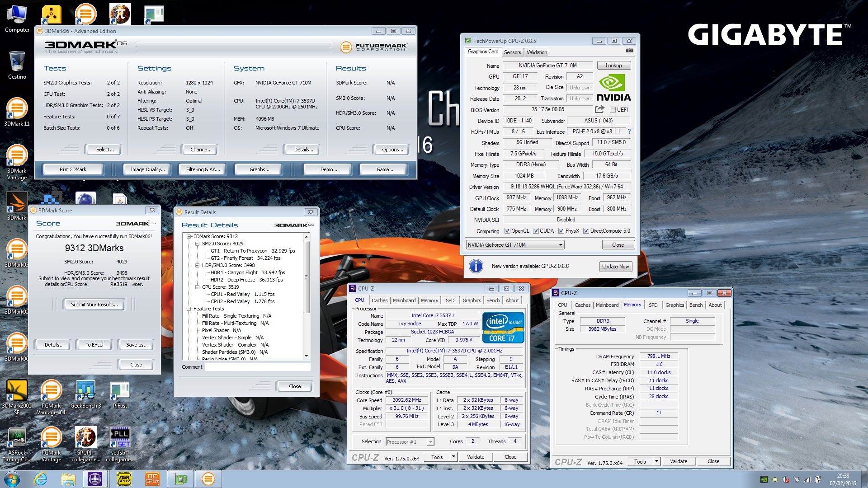The image size is (868, 488).
Task: Launch ASRock Timing Configurator shortcut
Action: [x=17, y=445]
